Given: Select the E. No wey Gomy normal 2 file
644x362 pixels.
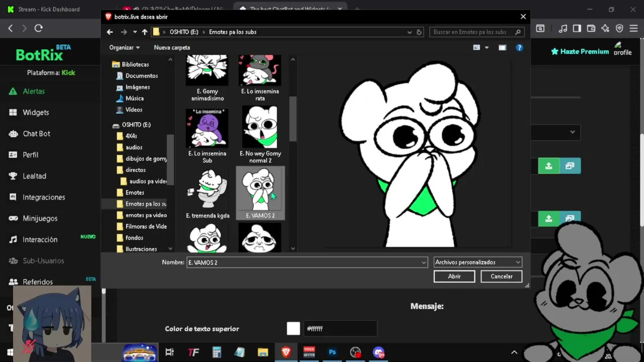Looking at the screenshot, I should point(260,135).
